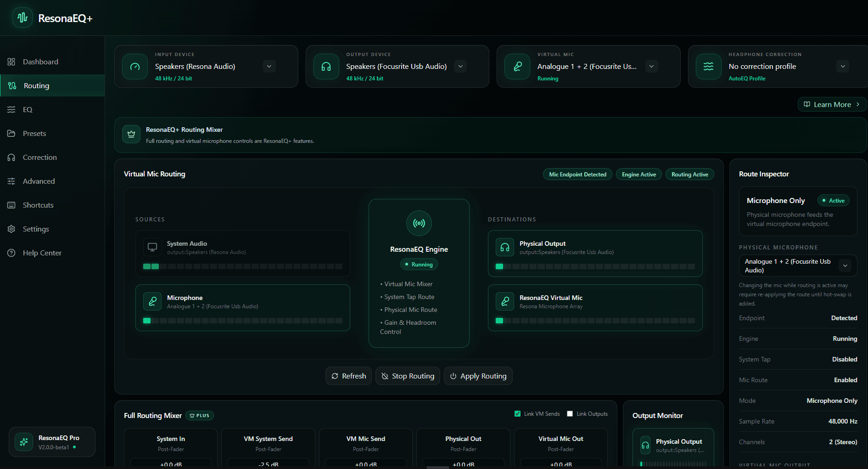Toggle the Link VM Sends checkbox
868x469 pixels.
(x=518, y=413)
